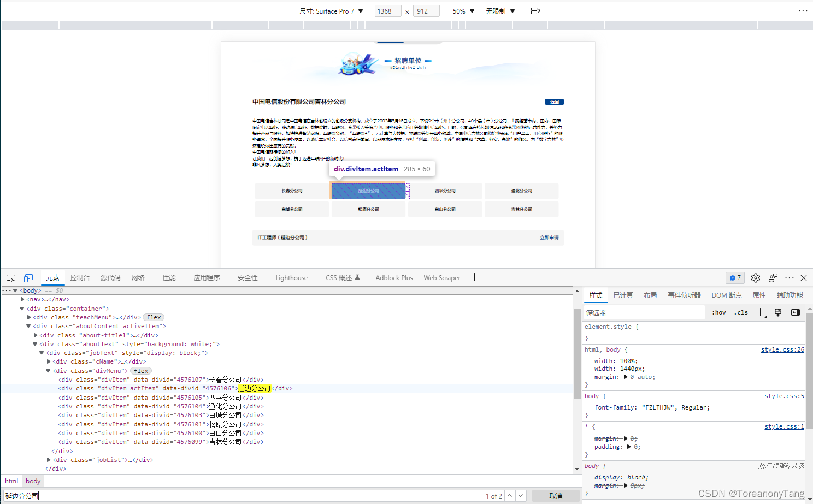Viewport: 813px width, 504px height.
Task: Click the styles filter 筛选器 field
Action: coord(644,312)
